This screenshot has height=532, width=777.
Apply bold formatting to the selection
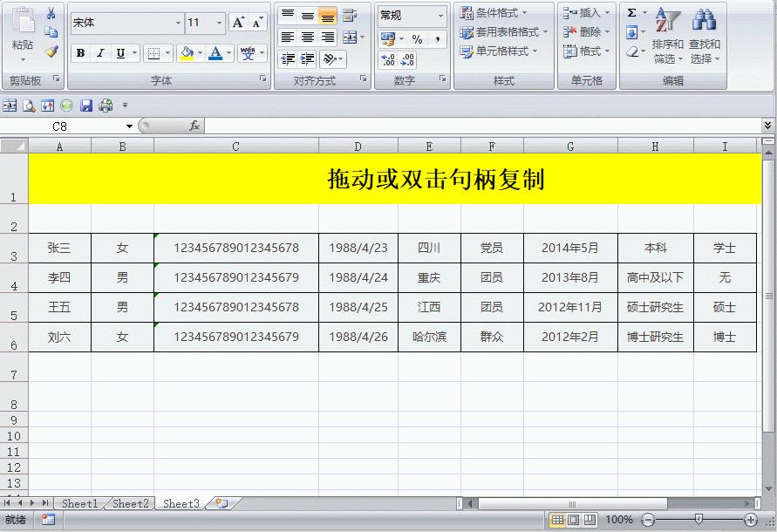pos(79,54)
